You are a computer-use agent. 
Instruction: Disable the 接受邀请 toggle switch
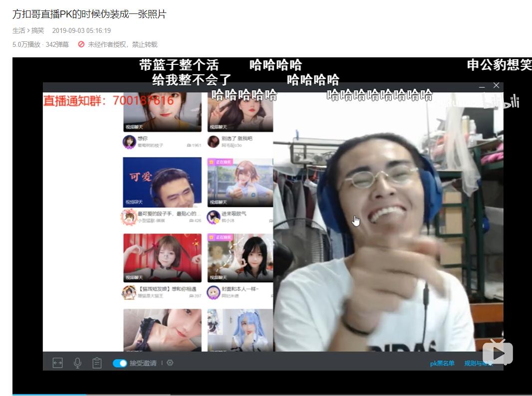click(119, 363)
